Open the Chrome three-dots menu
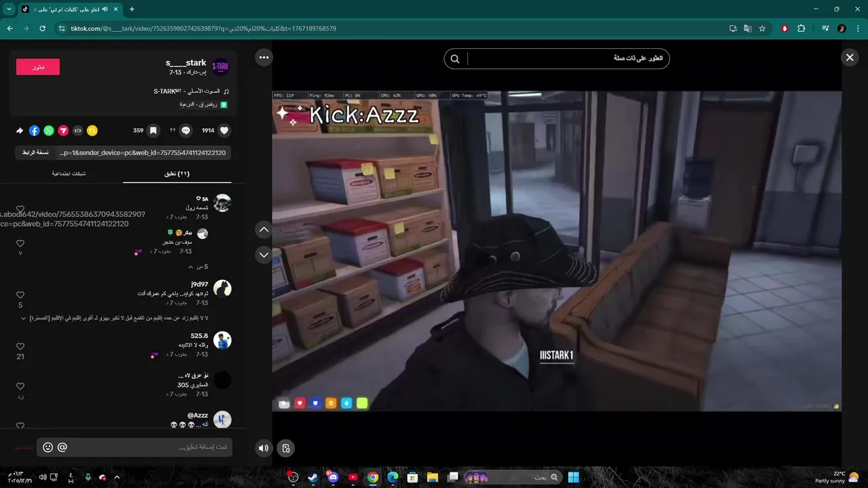Screen dimensions: 868x488 (858, 28)
